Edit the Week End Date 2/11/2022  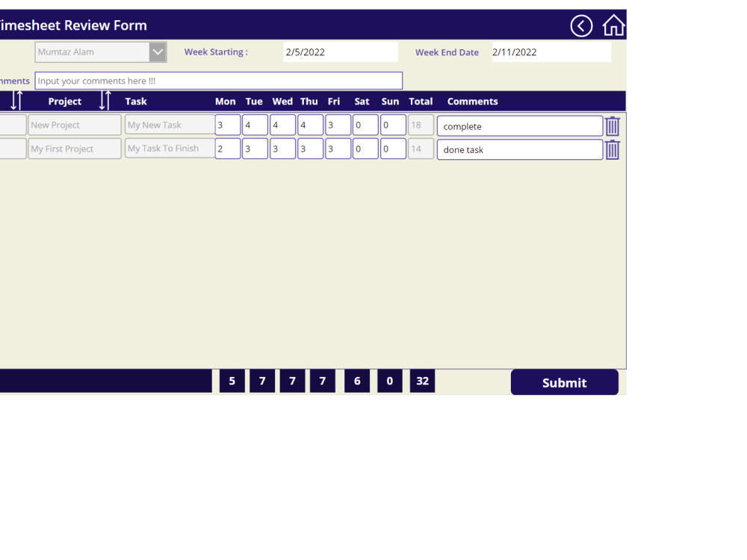pyautogui.click(x=551, y=52)
